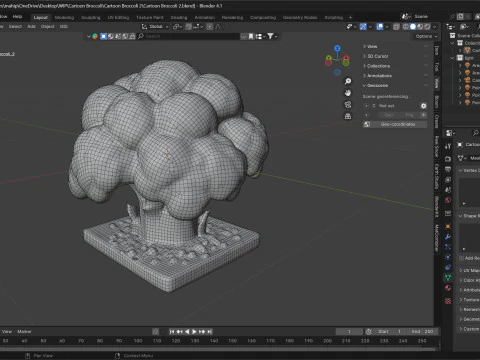Image resolution: width=480 pixels, height=360 pixels.
Task: Toggle viewport overlays button
Action: pos(380,27)
